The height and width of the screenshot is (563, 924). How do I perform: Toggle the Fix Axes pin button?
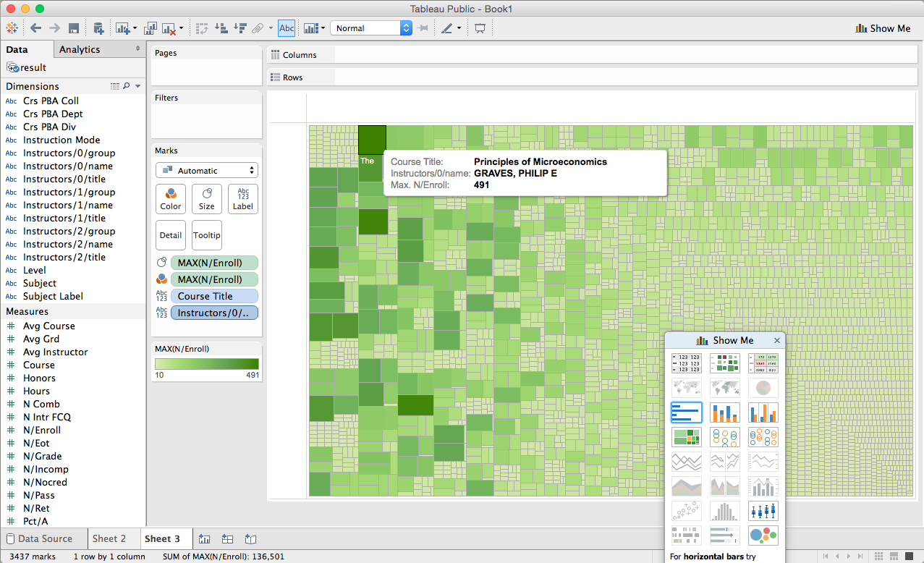pyautogui.click(x=423, y=28)
